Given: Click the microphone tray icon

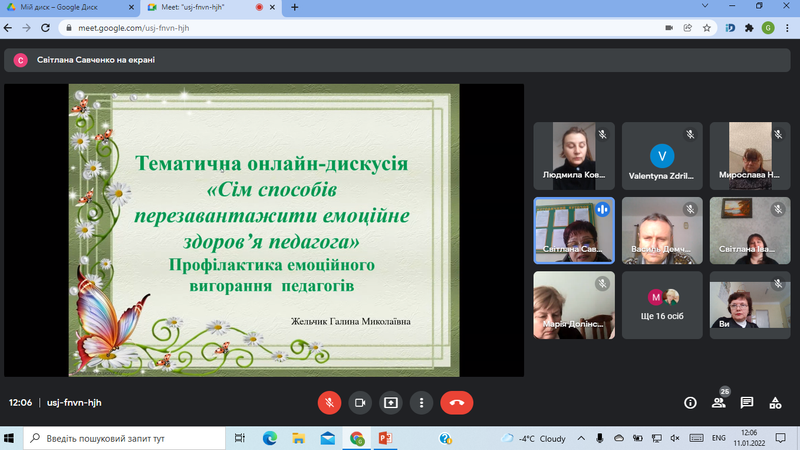Looking at the screenshot, I should click(x=600, y=438).
